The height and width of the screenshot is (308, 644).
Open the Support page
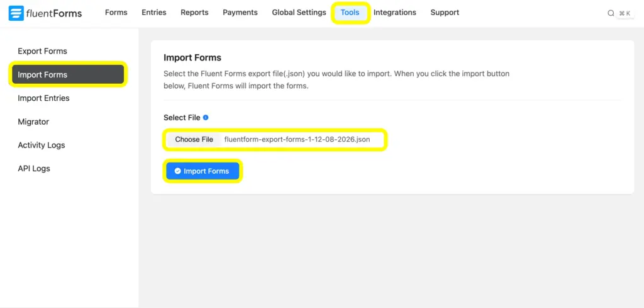(445, 13)
